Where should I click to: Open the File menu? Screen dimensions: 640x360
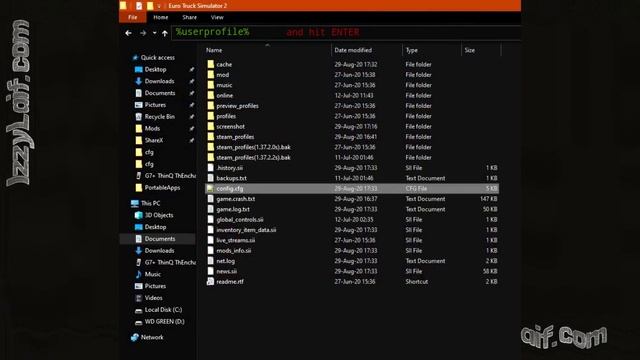133,17
